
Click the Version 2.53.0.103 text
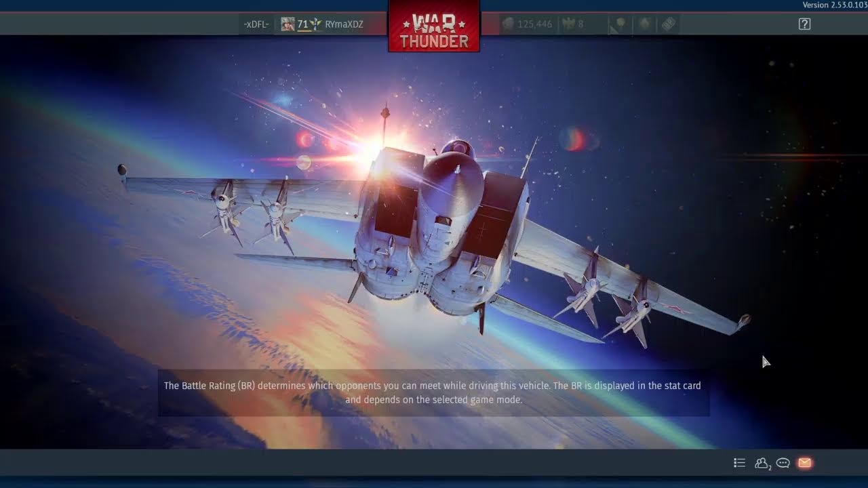835,5
